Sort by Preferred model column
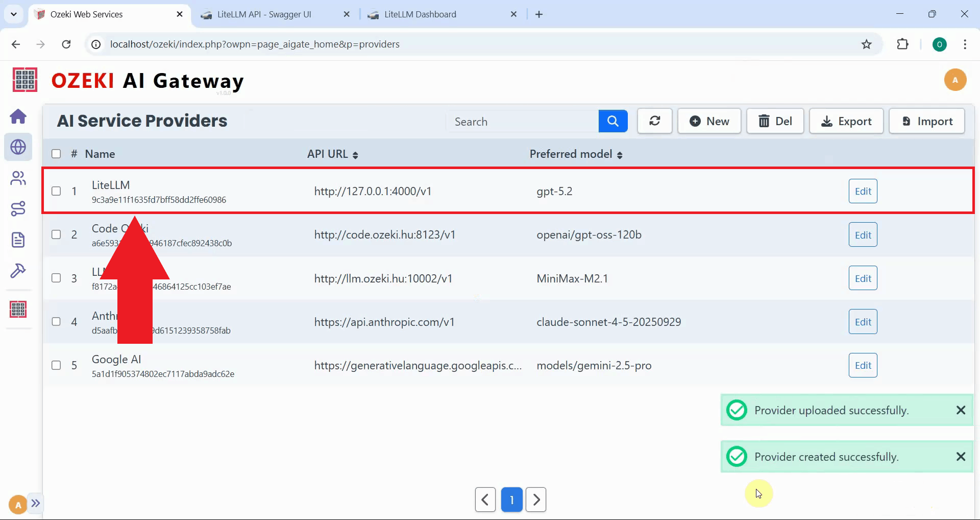980x520 pixels. (x=576, y=154)
